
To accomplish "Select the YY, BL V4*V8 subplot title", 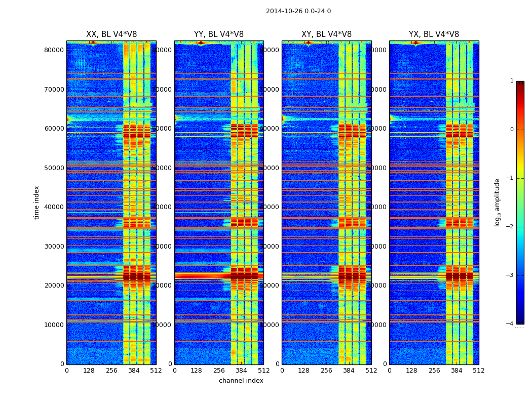I will [218, 34].
